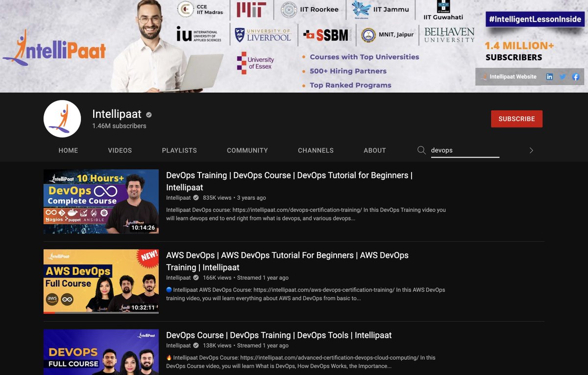Click the red SUBSCRIBE button

tap(517, 119)
